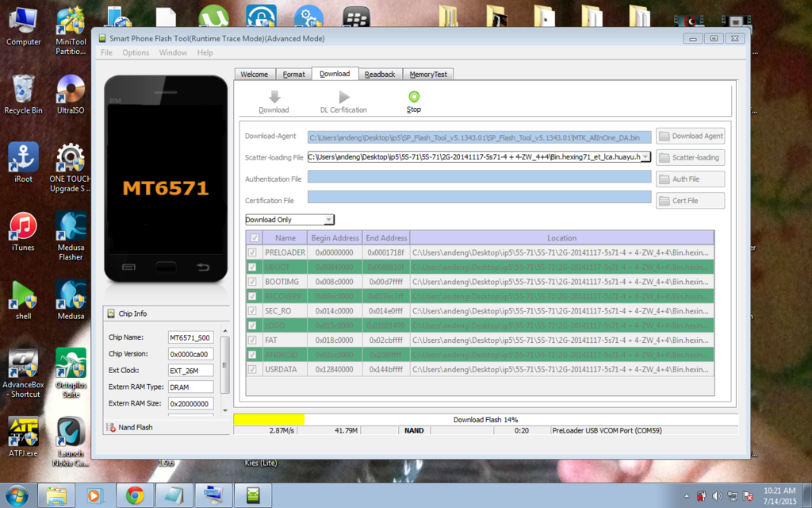Open the Computer desktop icon
Image resolution: width=812 pixels, height=508 pixels.
[23, 27]
